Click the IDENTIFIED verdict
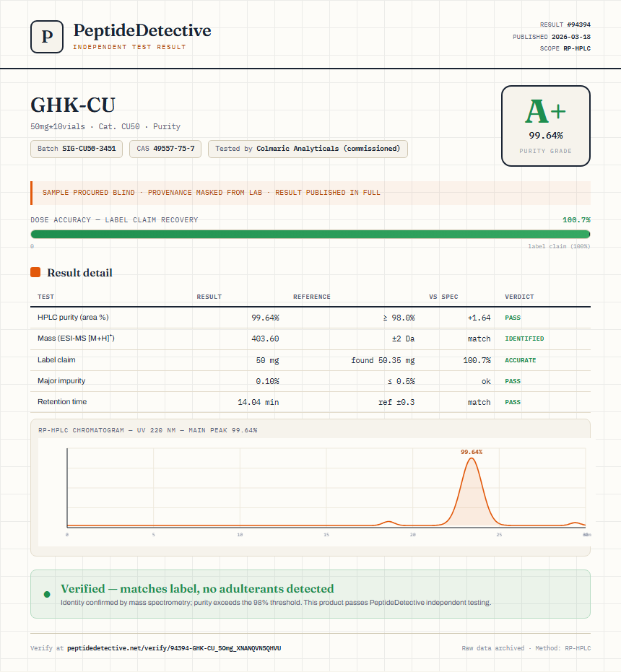The width and height of the screenshot is (621, 672). [x=524, y=339]
